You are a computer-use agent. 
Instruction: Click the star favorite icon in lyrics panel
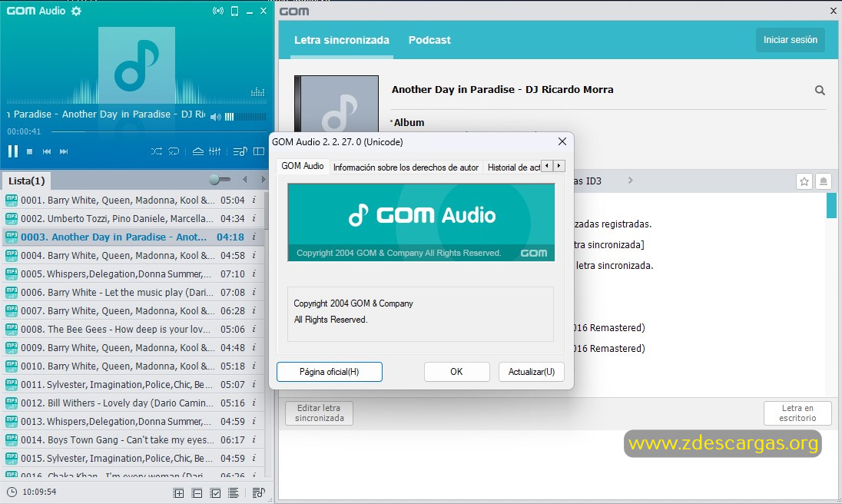pyautogui.click(x=804, y=181)
